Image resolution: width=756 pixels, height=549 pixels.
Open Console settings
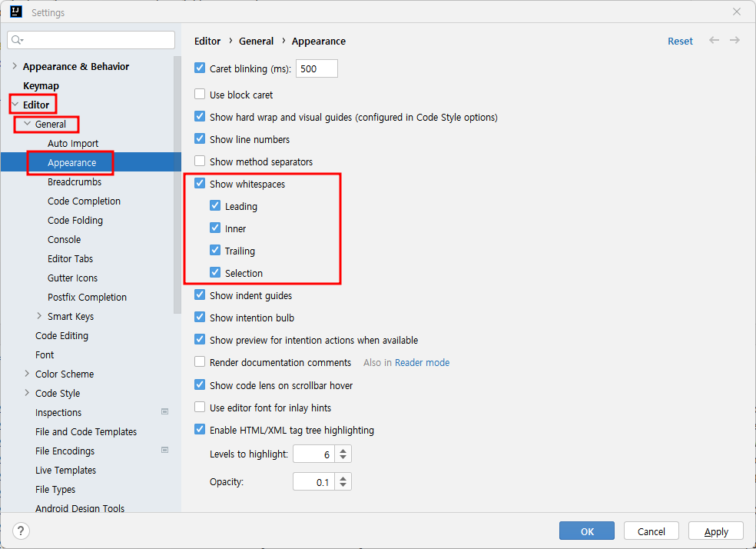[x=64, y=240]
